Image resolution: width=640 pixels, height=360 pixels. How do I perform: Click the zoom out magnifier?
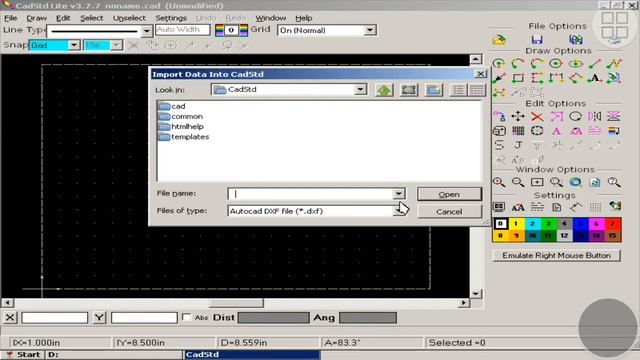pos(518,182)
